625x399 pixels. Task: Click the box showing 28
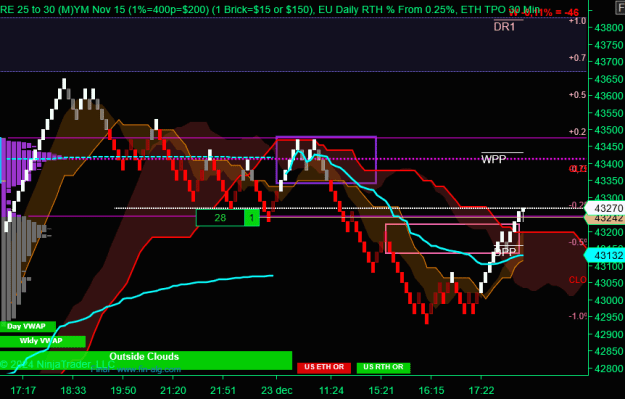[x=220, y=218]
